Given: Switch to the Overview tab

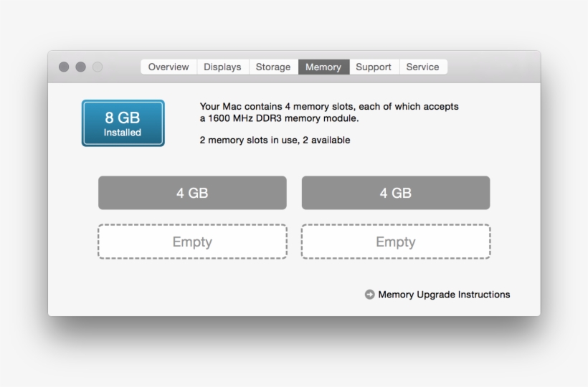Looking at the screenshot, I should pyautogui.click(x=169, y=67).
